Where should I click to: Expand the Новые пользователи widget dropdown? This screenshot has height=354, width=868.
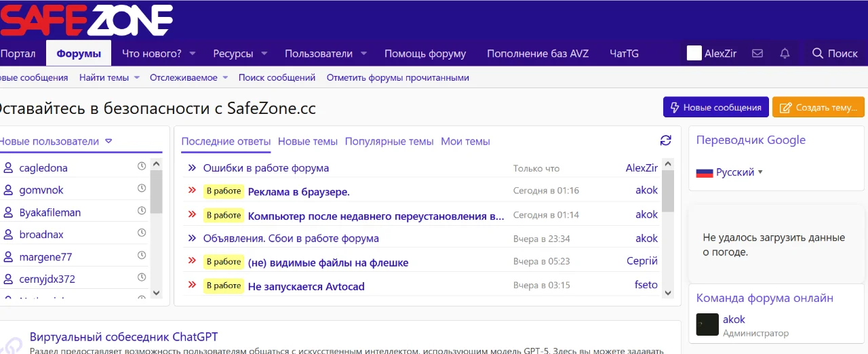pos(108,142)
